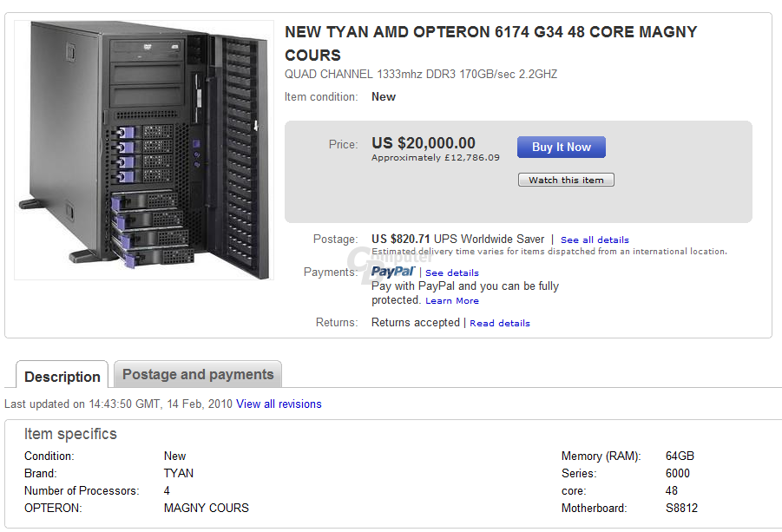Click the TYAN brand value
The width and height of the screenshot is (782, 532).
[x=179, y=473]
